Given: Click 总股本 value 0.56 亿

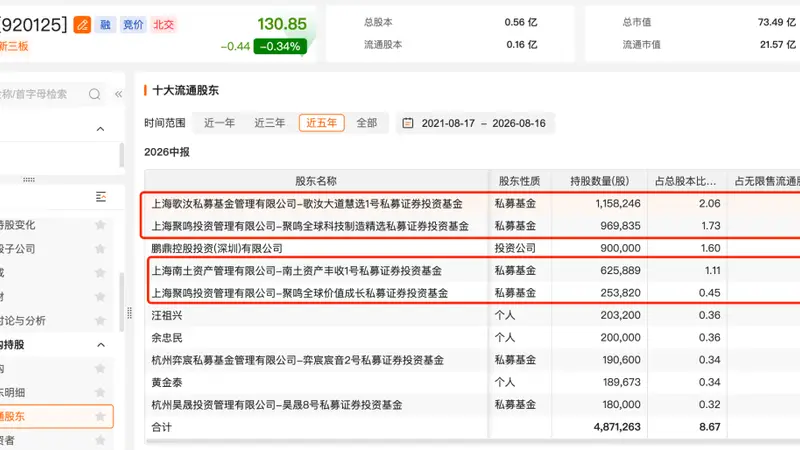Looking at the screenshot, I should point(520,22).
